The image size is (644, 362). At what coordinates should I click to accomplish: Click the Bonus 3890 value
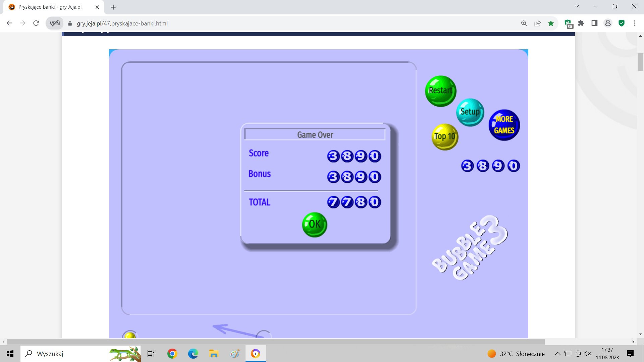354,177
